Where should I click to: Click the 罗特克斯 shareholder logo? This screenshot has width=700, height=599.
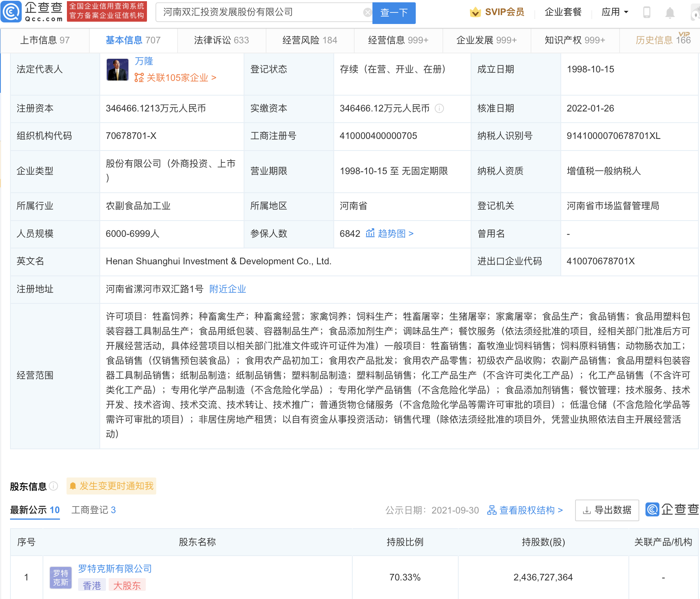tap(61, 577)
